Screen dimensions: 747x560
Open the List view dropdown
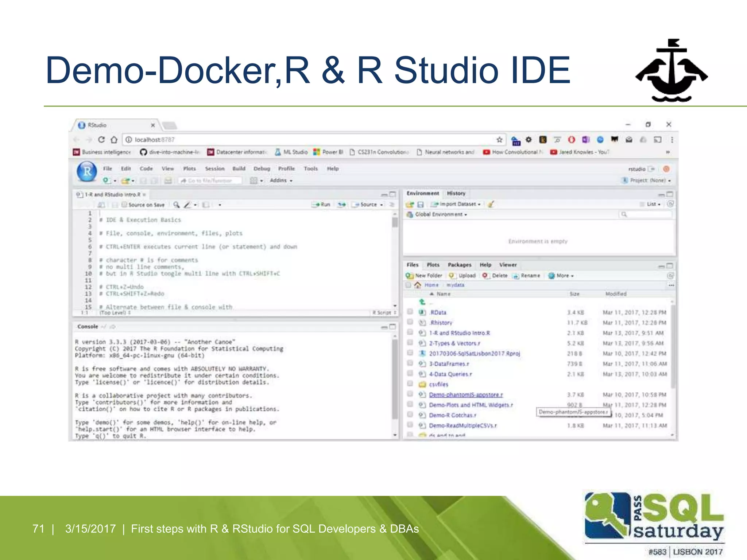click(x=651, y=204)
